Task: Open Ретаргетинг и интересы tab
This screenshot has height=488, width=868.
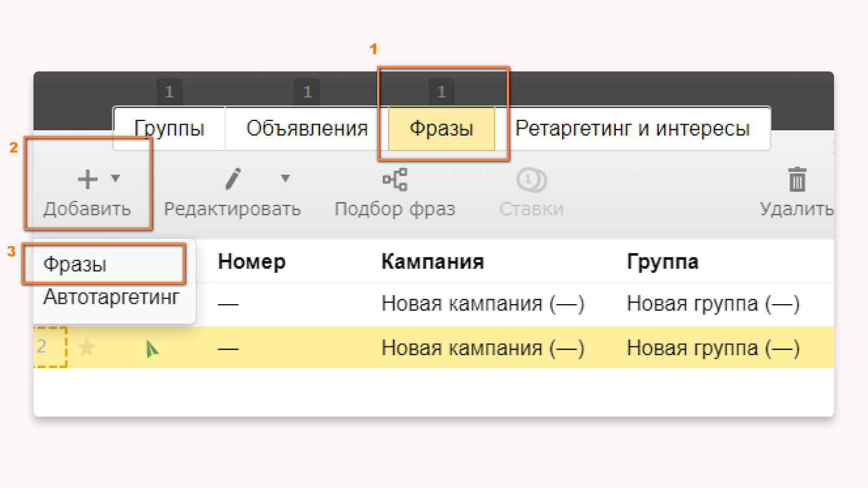Action: (x=633, y=129)
